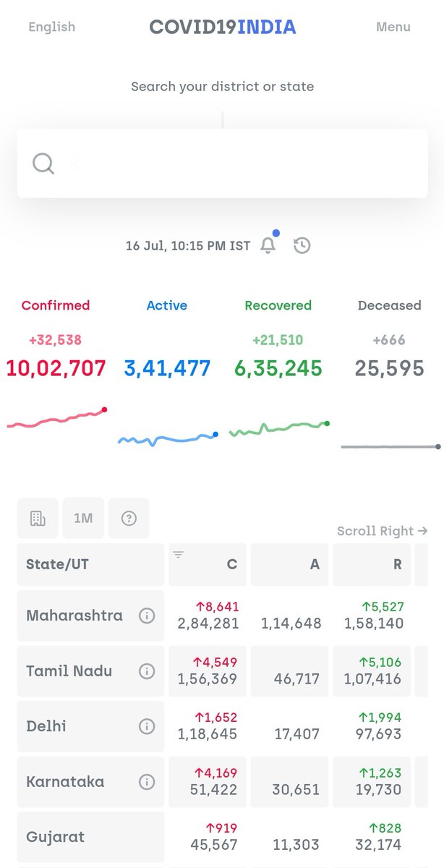Sort table by State/UT header

(x=90, y=565)
